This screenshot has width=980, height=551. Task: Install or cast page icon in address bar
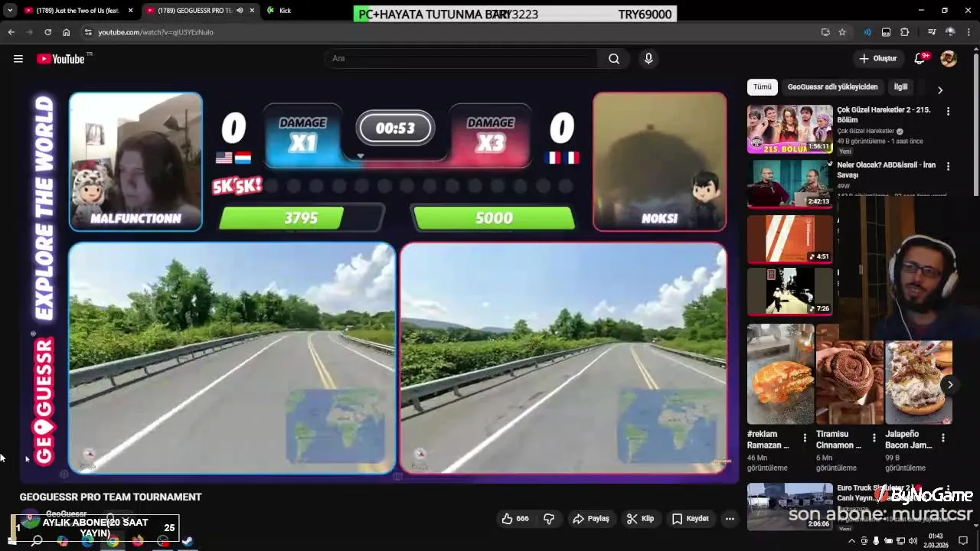[x=825, y=32]
